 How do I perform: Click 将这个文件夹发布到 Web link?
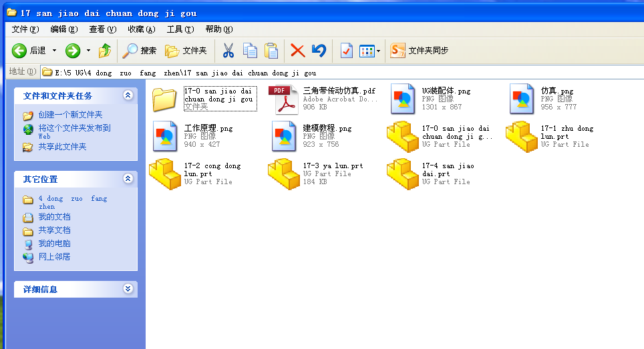coord(74,131)
